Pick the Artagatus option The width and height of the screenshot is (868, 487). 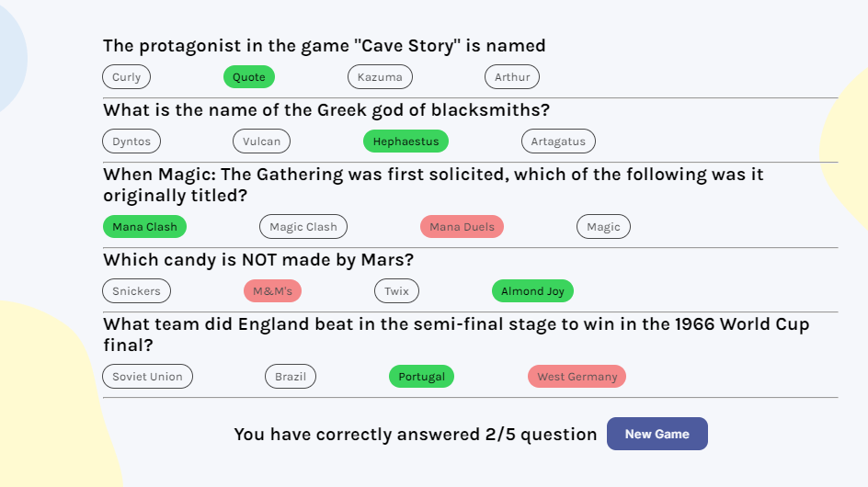[x=558, y=142]
